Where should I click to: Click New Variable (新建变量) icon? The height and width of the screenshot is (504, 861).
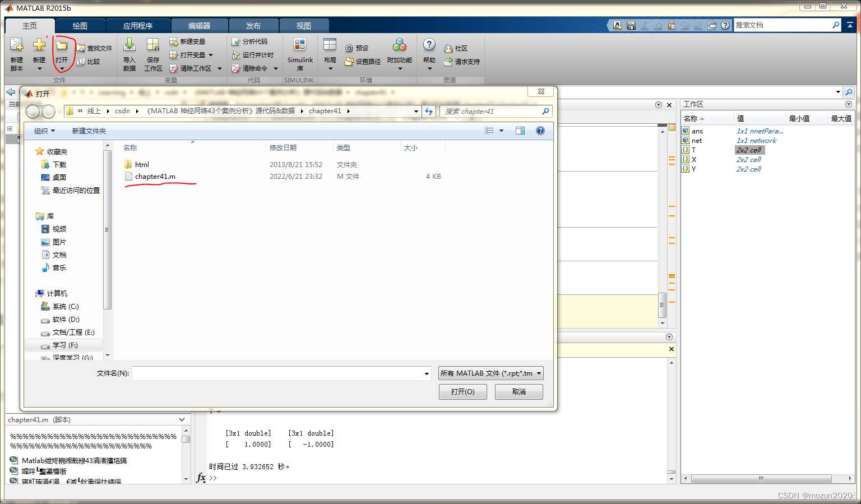(x=174, y=41)
